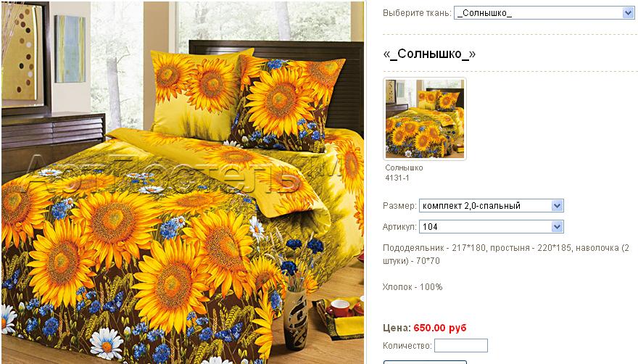Viewport: 638px width, 364px height.
Task: Click the red 650.00 руб price
Action: [x=440, y=328]
